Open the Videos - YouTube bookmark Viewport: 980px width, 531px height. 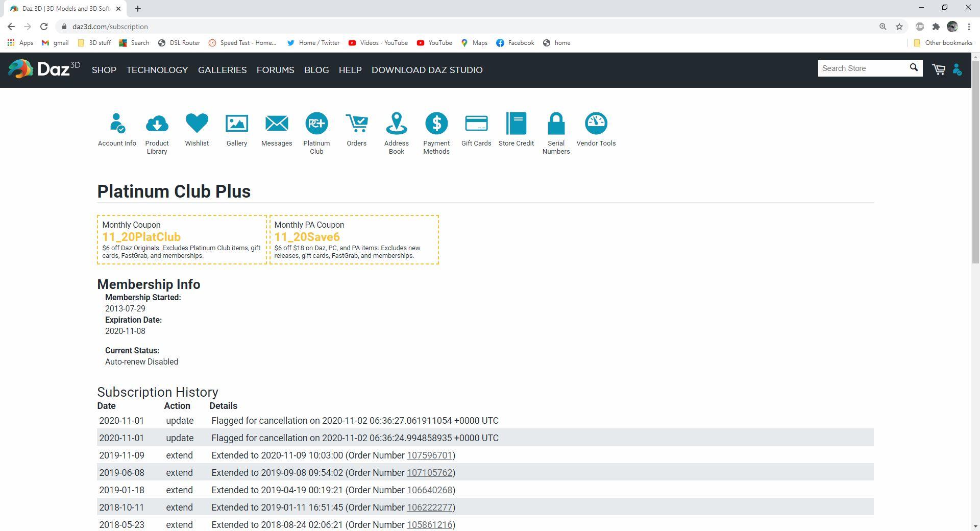tap(378, 43)
